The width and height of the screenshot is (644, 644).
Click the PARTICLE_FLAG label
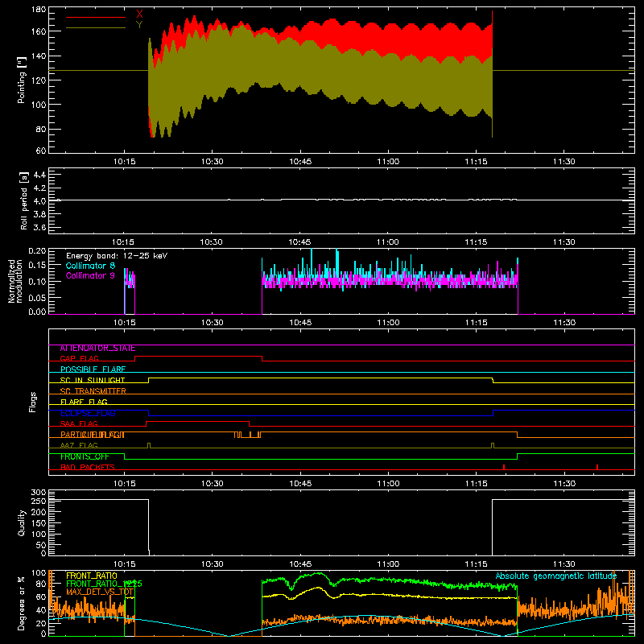click(93, 435)
